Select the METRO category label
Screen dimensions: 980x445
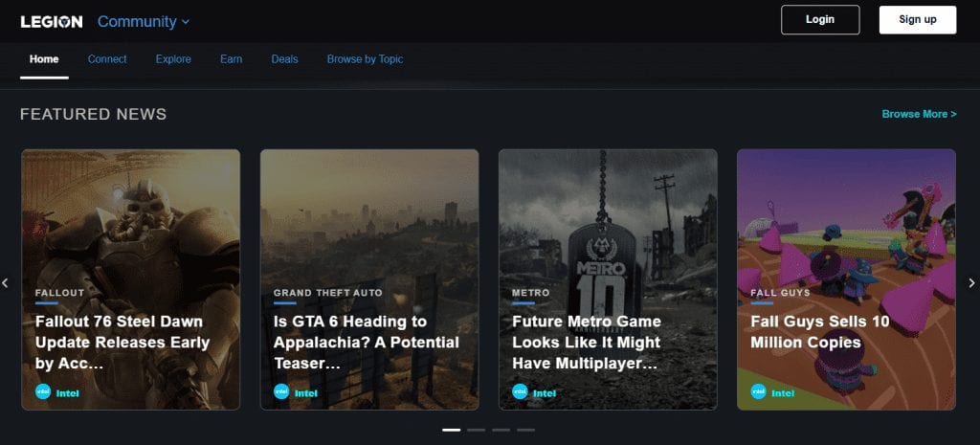click(530, 293)
